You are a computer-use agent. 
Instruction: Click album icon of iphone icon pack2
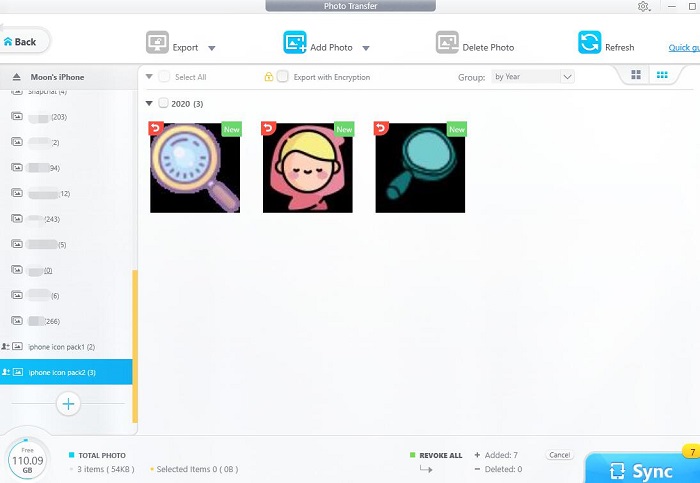pyautogui.click(x=17, y=372)
